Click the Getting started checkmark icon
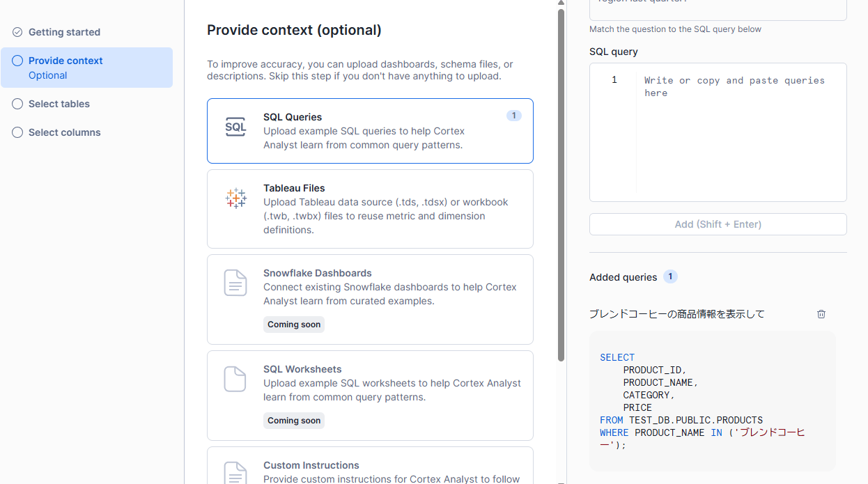This screenshot has width=868, height=484. click(x=17, y=32)
